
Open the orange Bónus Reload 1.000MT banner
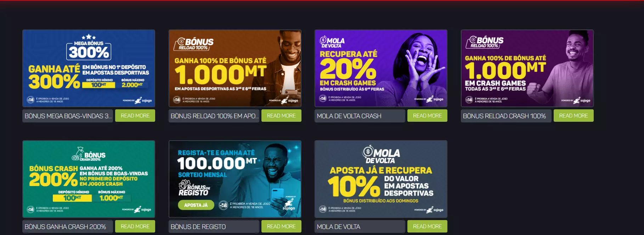pyautogui.click(x=235, y=68)
